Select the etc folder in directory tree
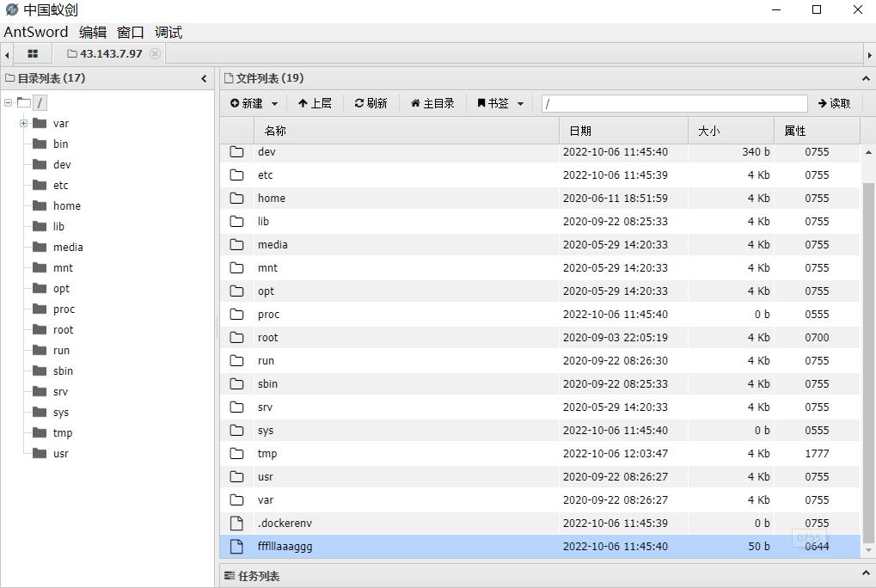 pyautogui.click(x=60, y=186)
